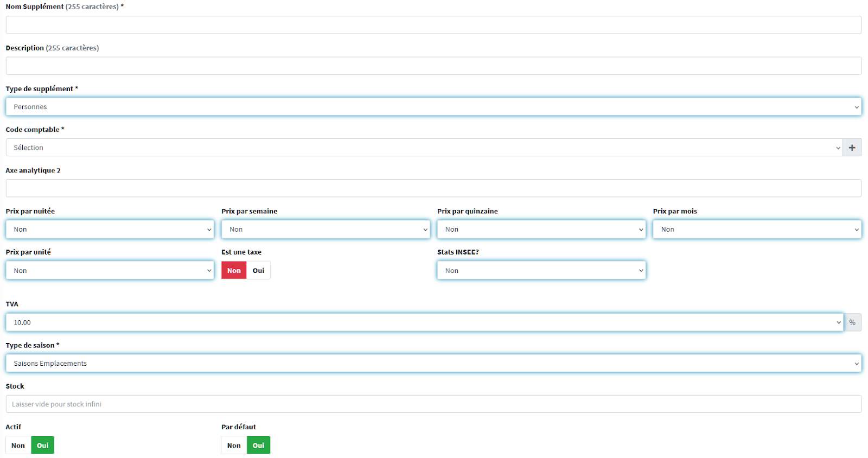This screenshot has height=458, width=868.
Task: Expand the Prix par quinzaine dropdown
Action: pyautogui.click(x=541, y=230)
